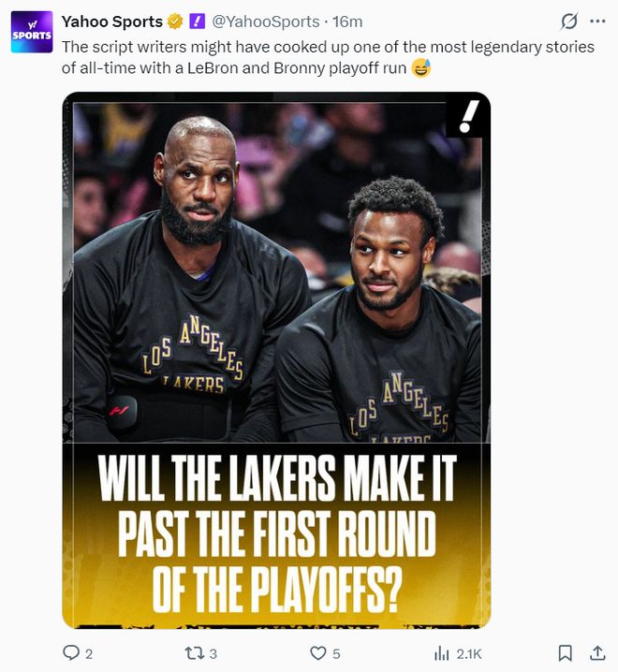
Task: Open the three-dot more options menu
Action: (597, 21)
